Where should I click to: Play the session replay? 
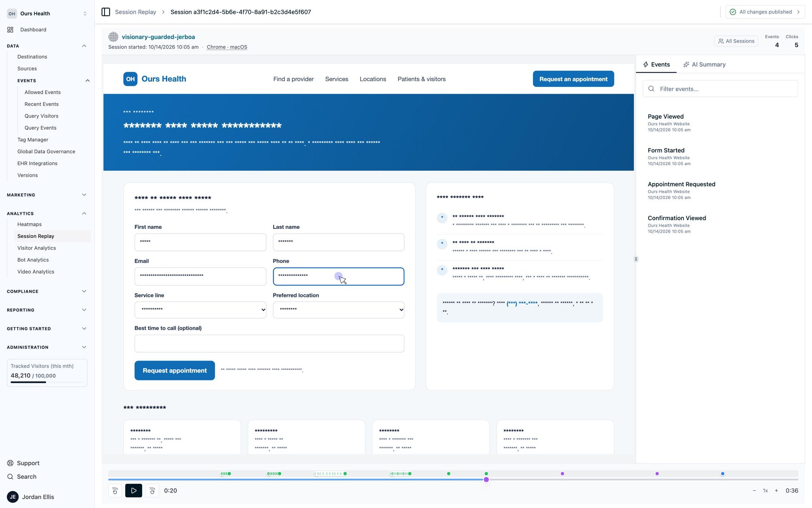(133, 491)
